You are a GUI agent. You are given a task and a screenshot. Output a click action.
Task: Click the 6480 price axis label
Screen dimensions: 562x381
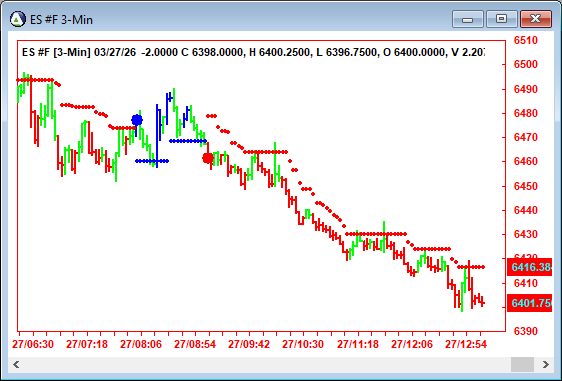(526, 113)
